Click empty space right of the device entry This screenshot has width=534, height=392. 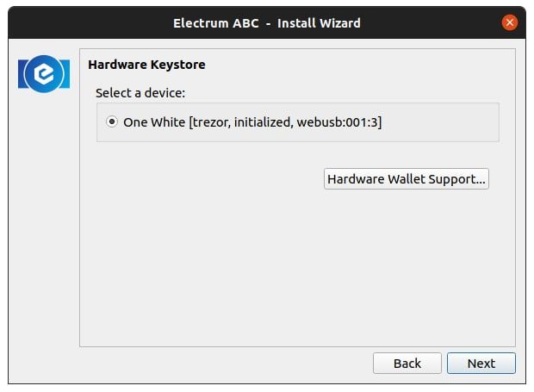coord(439,122)
